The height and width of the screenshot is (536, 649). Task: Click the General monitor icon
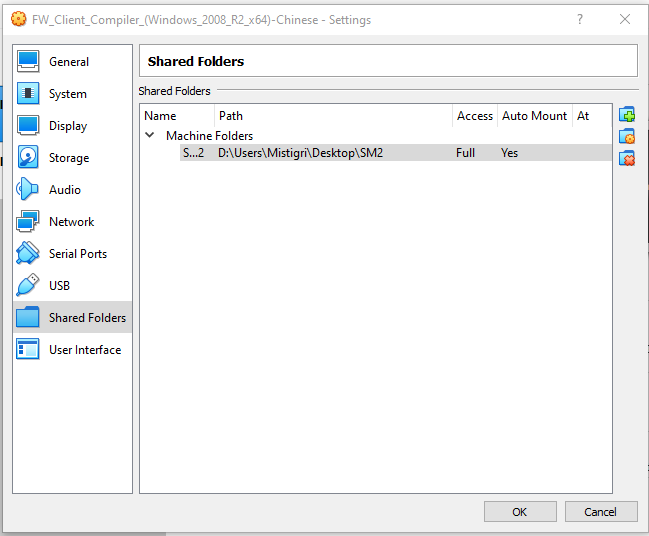click(28, 61)
